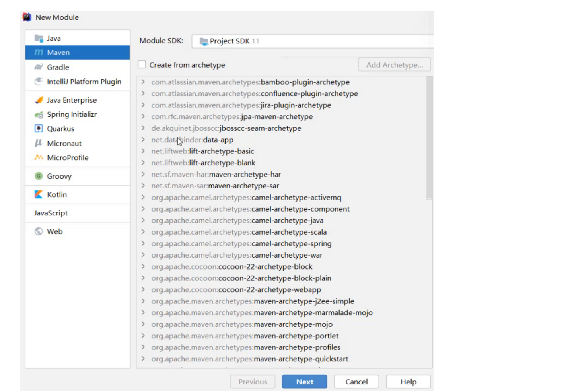This screenshot has height=392, width=568.
Task: Select Maven in the module type list
Action: pos(78,52)
